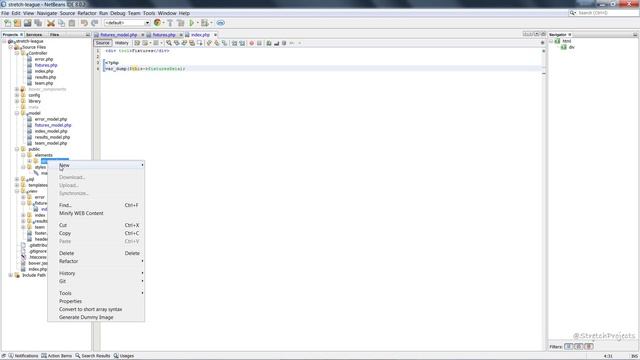Viewport: 640px width, 360px height.
Task: Open the New submenu in context menu
Action: click(96, 165)
